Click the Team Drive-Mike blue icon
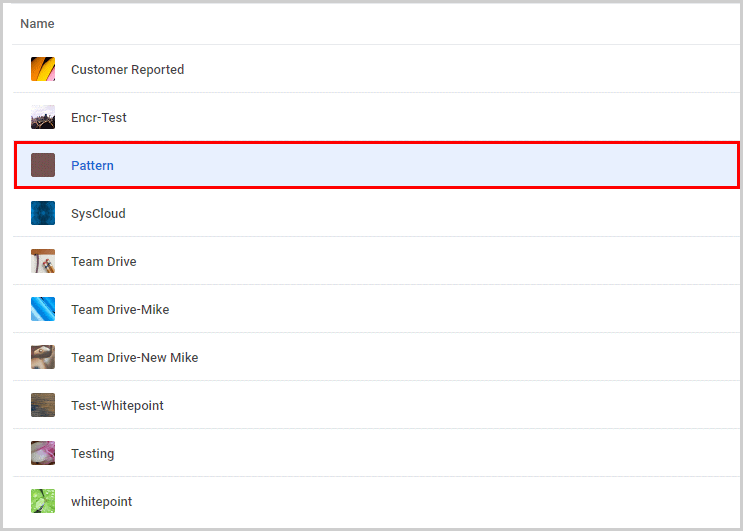This screenshot has width=743, height=531. 43,309
